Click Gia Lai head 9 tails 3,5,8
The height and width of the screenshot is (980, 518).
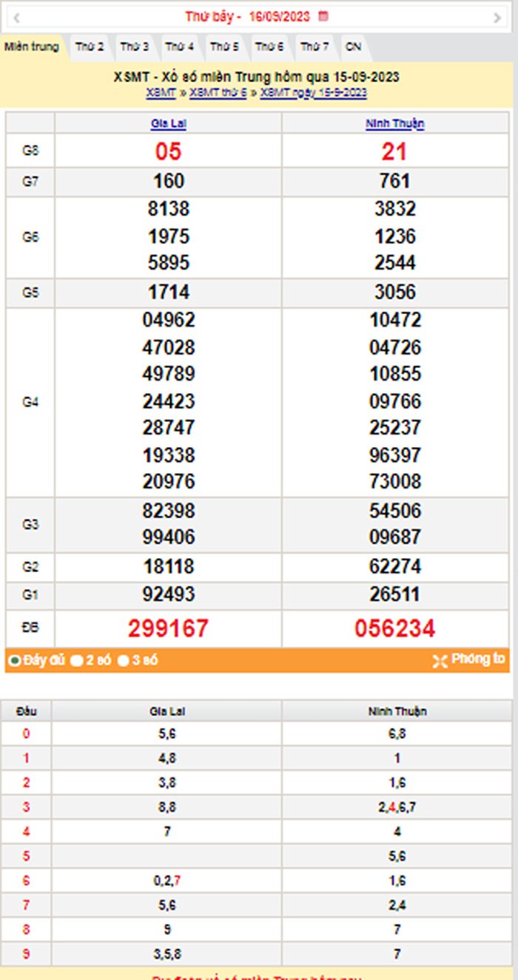(x=167, y=953)
